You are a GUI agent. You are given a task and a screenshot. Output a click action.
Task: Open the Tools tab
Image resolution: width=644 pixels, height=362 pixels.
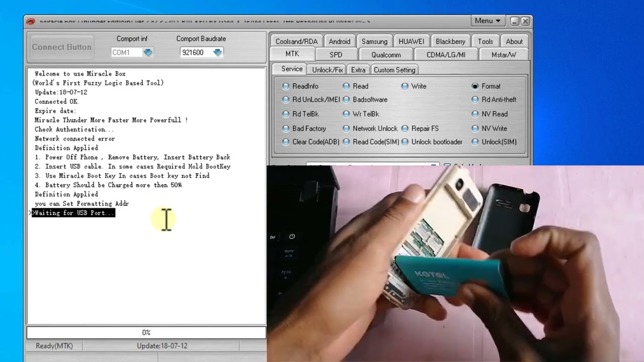tap(486, 41)
